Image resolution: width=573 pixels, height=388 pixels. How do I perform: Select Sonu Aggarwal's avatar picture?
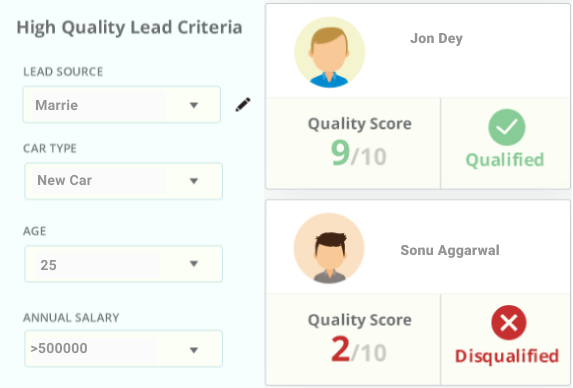(x=329, y=248)
